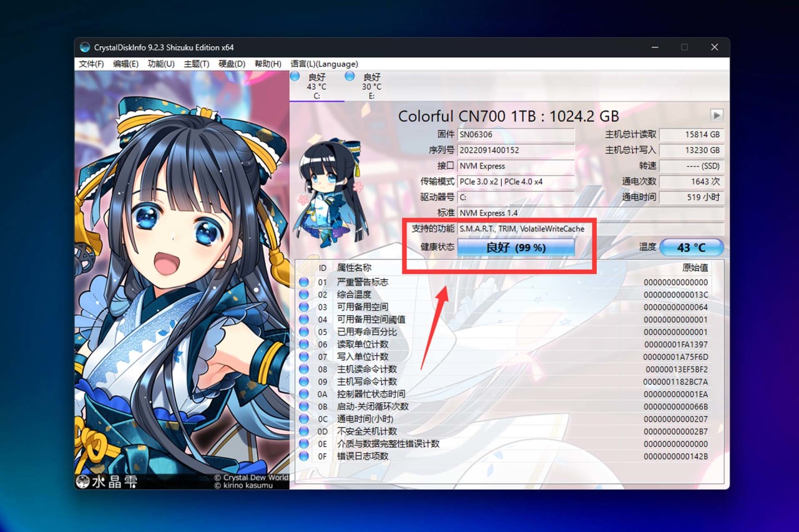Open the 主题(T) menu

[197, 64]
